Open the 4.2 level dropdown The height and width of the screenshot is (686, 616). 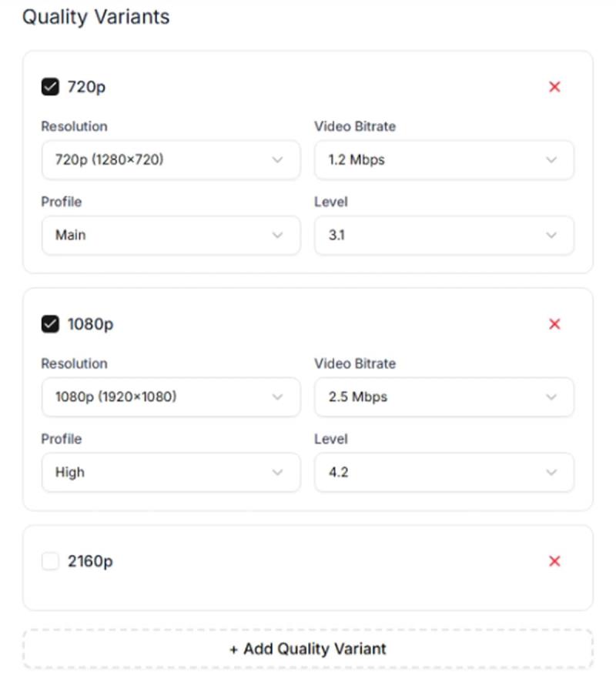pos(444,472)
